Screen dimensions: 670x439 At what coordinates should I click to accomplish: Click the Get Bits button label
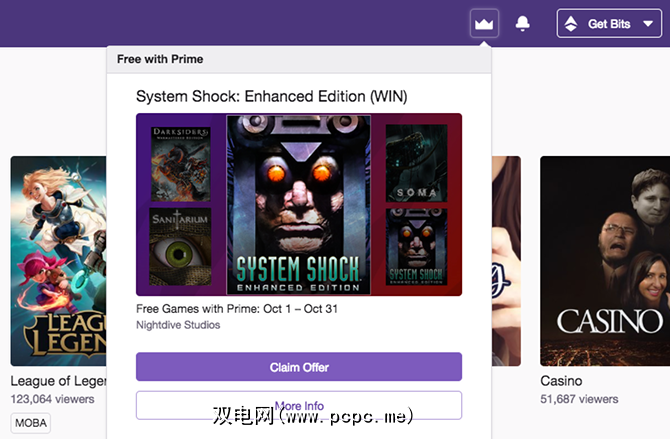pos(609,24)
